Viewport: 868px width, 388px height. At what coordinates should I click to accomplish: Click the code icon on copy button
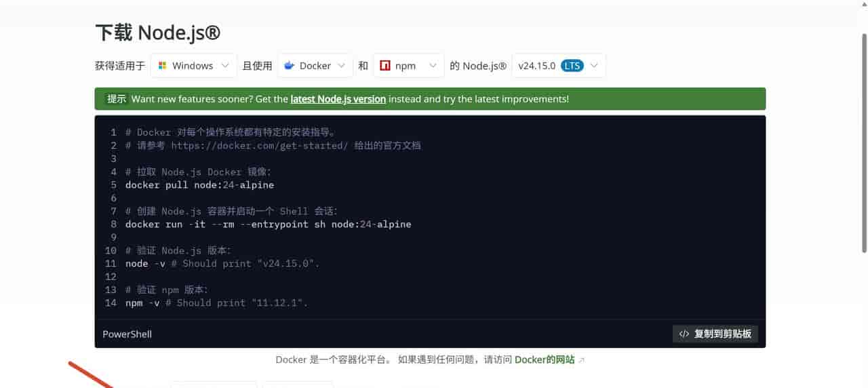pyautogui.click(x=684, y=334)
